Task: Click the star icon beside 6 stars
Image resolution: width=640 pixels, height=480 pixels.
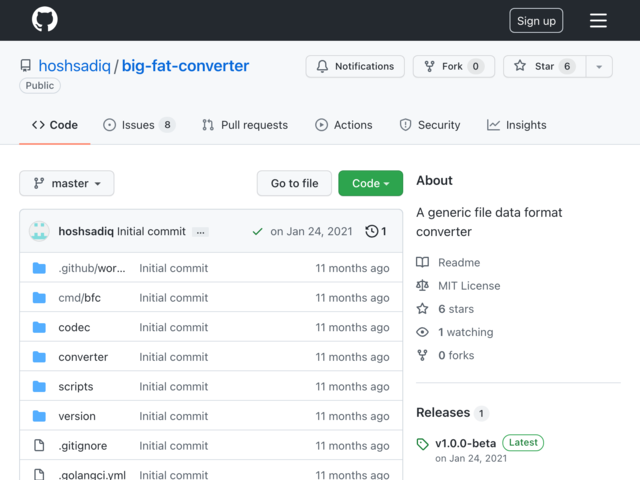Action: (x=422, y=309)
